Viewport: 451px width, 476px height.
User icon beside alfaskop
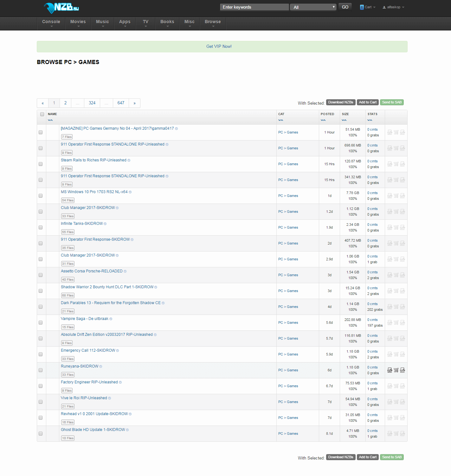384,7
